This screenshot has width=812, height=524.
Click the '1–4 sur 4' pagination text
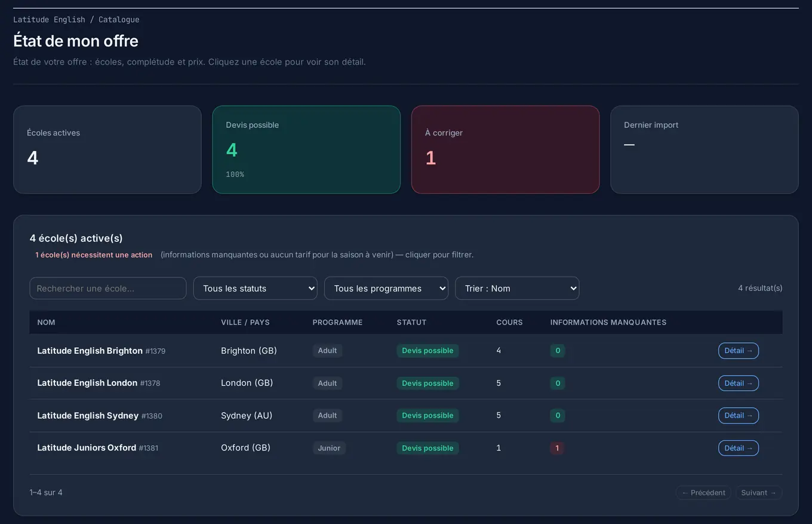click(46, 493)
